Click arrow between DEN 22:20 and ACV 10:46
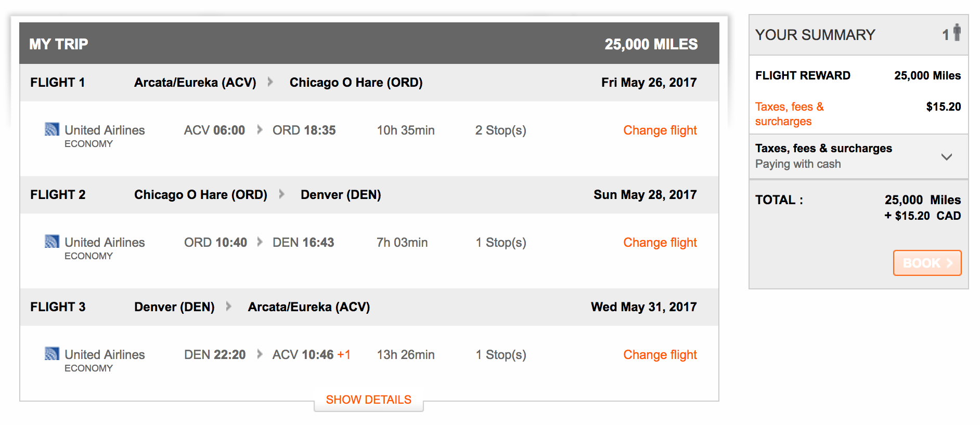Image resolution: width=980 pixels, height=425 pixels. (260, 354)
